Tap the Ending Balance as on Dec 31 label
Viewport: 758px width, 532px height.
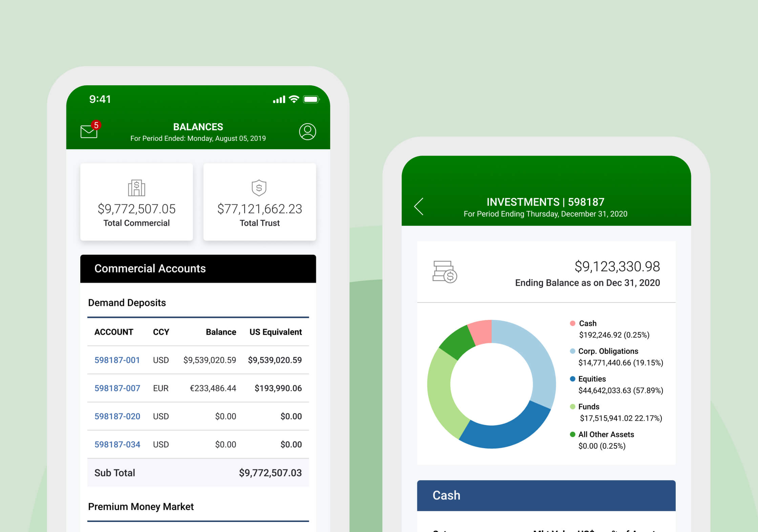tap(587, 283)
